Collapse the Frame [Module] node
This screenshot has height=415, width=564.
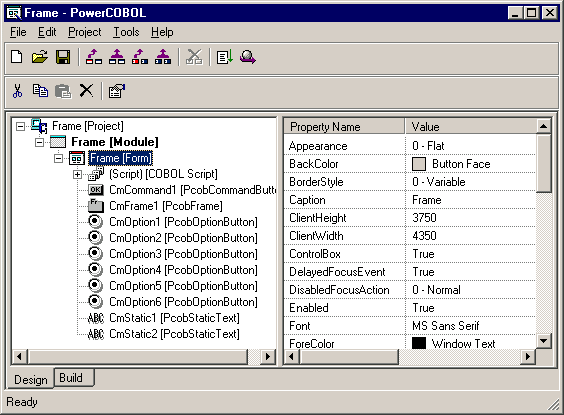click(39, 142)
